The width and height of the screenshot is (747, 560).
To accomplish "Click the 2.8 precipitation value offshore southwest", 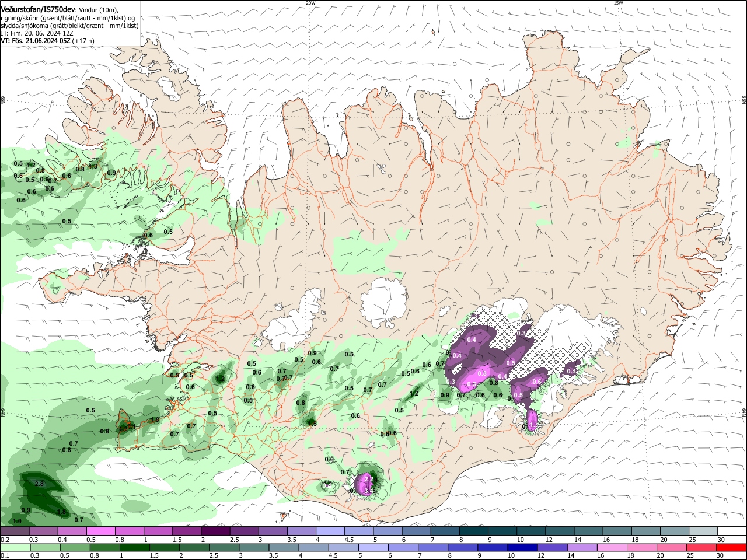I will [39, 484].
